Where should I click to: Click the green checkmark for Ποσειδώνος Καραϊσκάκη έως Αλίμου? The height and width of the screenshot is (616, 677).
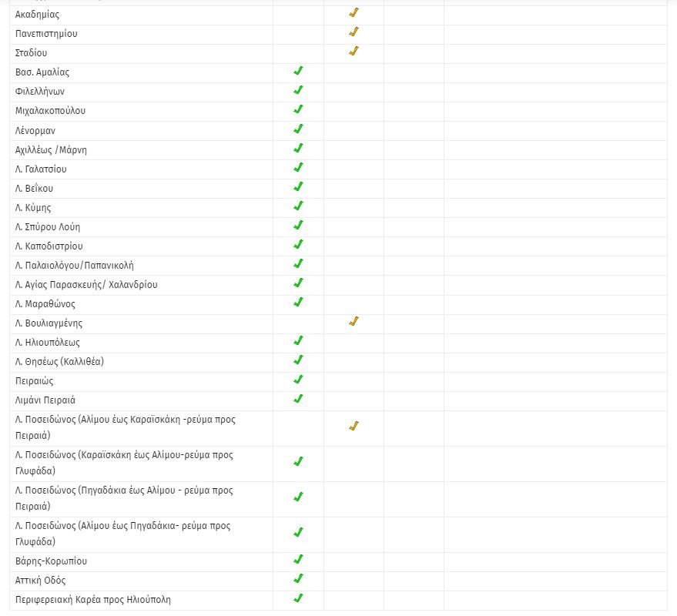coord(298,462)
